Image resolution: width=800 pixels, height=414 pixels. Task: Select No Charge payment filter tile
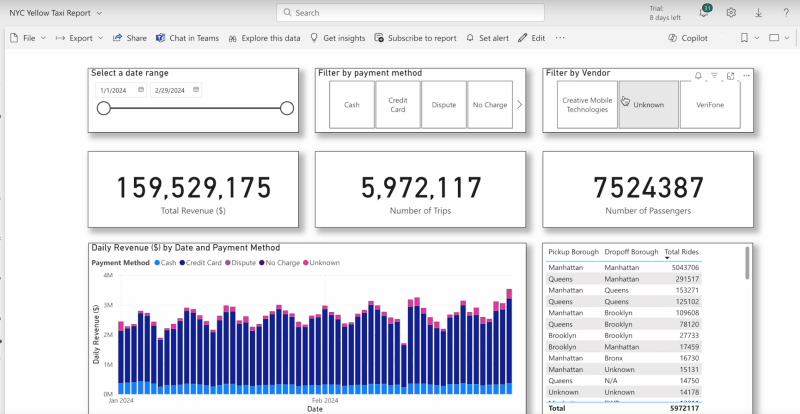point(490,105)
